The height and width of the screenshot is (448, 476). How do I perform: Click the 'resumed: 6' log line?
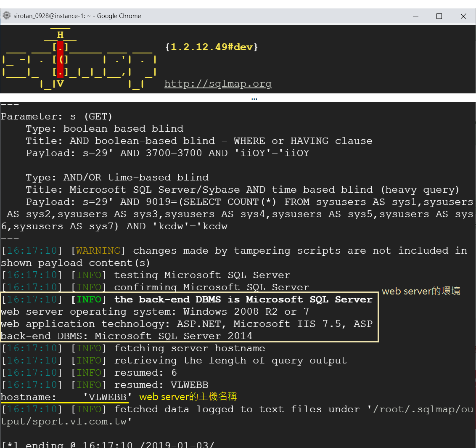click(x=89, y=373)
